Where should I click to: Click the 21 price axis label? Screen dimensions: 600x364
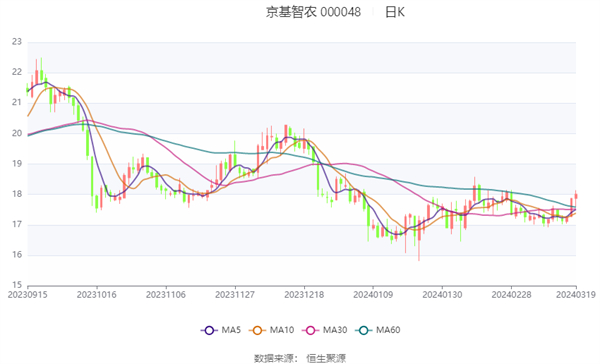(x=17, y=103)
